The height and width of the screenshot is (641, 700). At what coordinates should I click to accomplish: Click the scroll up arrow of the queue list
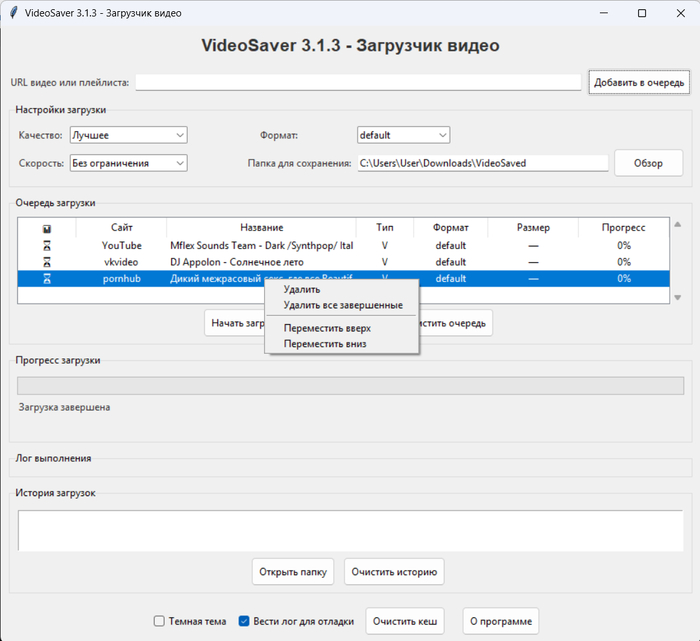point(678,225)
